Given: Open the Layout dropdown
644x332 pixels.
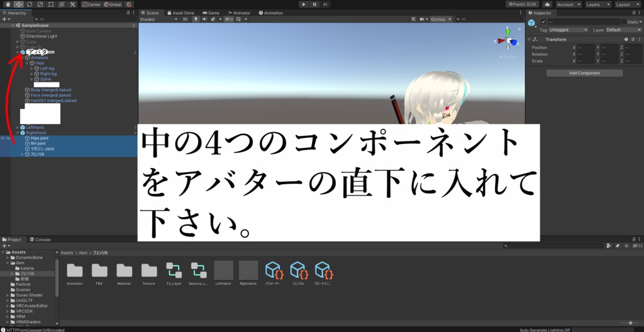Looking at the screenshot, I should point(628,4).
